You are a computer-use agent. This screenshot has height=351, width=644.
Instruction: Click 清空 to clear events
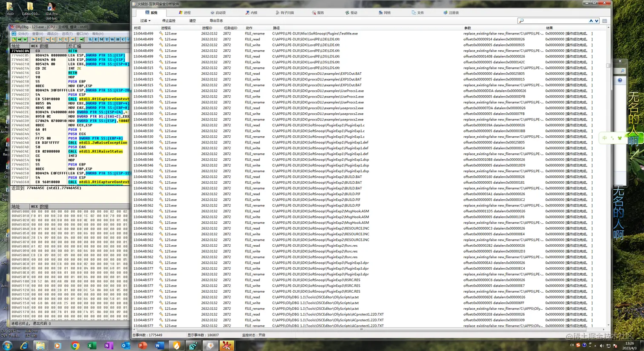coord(193,20)
